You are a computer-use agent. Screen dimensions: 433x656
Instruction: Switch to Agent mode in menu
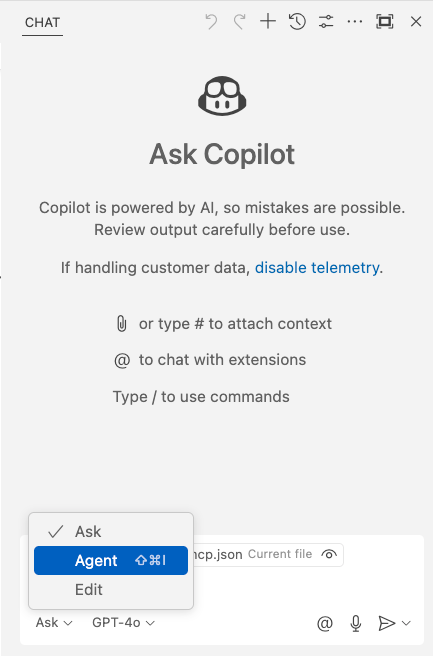(x=111, y=561)
